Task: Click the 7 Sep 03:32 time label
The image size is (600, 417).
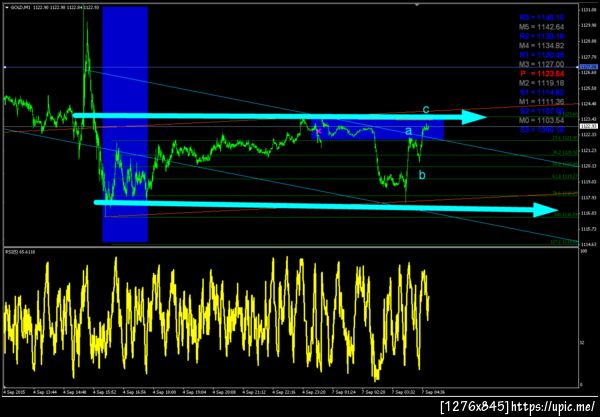Action: pos(403,392)
